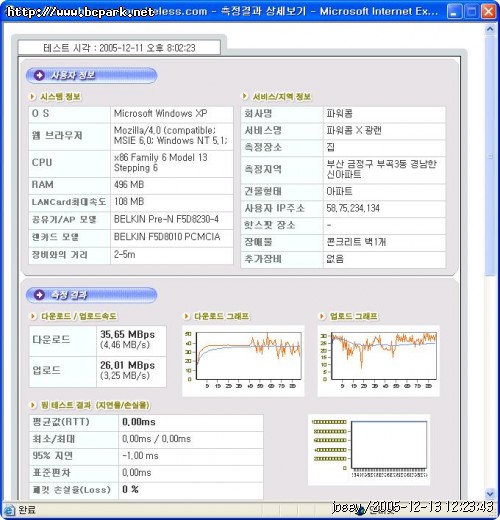Click the '-1.00 ms' 95% delay value
This screenshot has height=520, width=500.
pos(140,456)
